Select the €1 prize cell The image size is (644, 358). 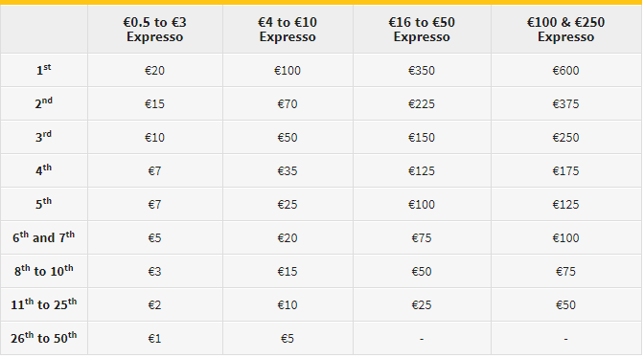(155, 339)
